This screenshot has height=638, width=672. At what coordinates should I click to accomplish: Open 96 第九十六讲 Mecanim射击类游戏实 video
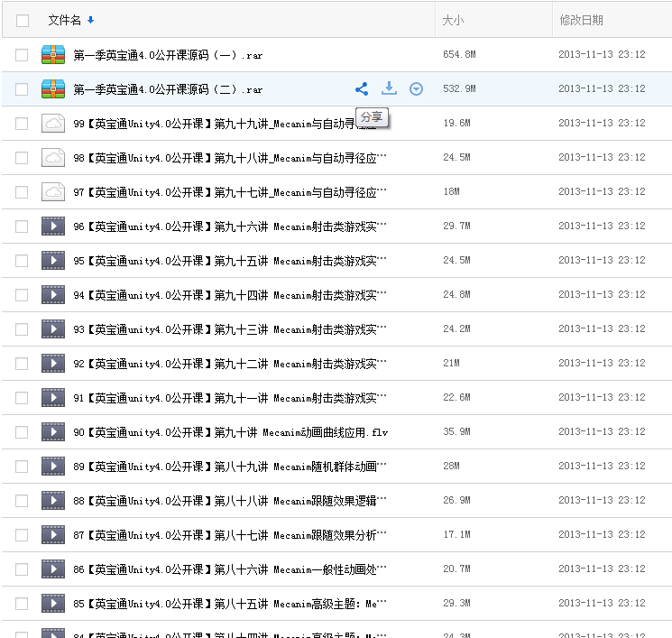[230, 227]
